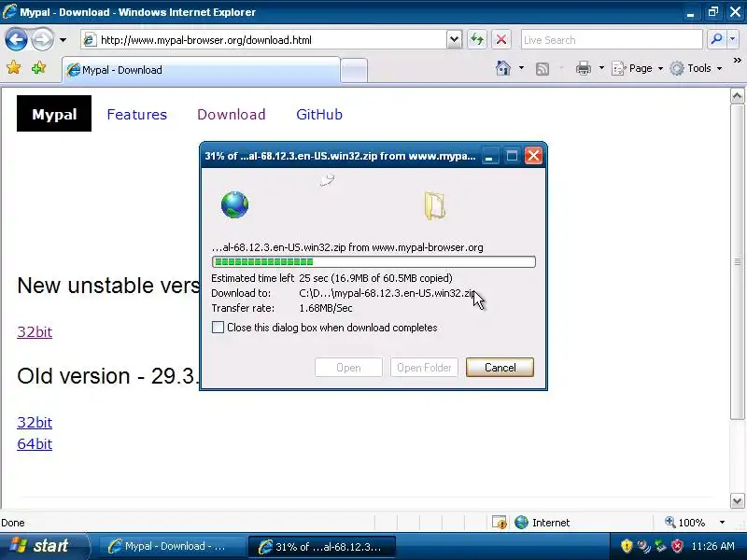Open the recent pages dropdown arrow

pos(63,40)
